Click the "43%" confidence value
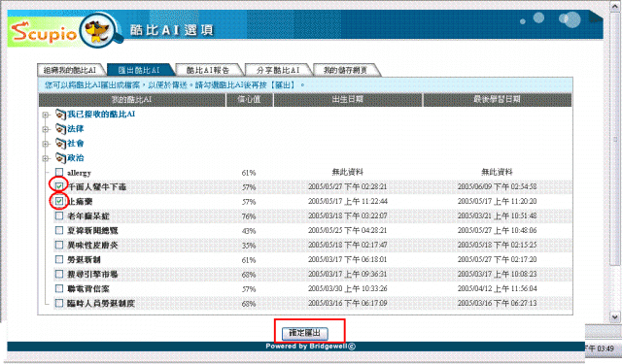622x364 pixels. point(249,231)
